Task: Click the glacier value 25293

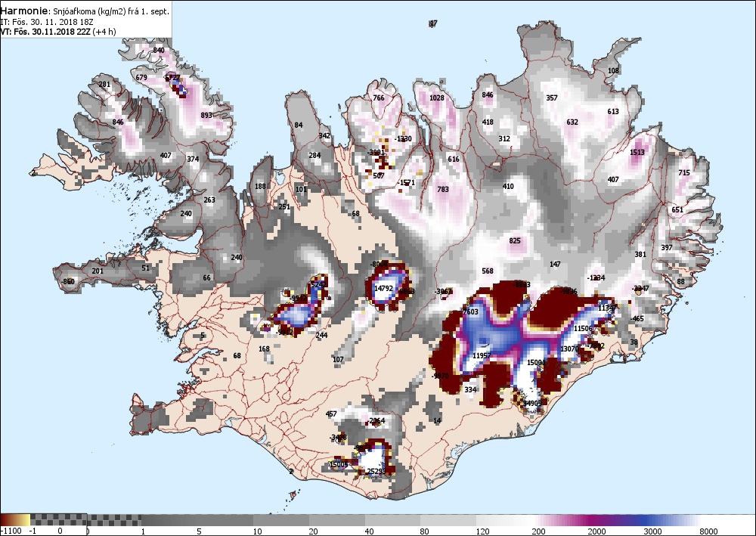Action: point(376,472)
